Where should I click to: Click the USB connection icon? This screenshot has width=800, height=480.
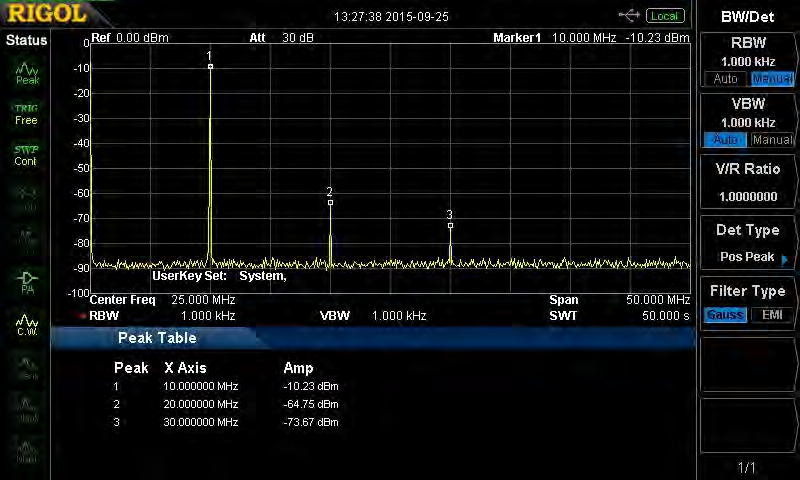pyautogui.click(x=629, y=16)
